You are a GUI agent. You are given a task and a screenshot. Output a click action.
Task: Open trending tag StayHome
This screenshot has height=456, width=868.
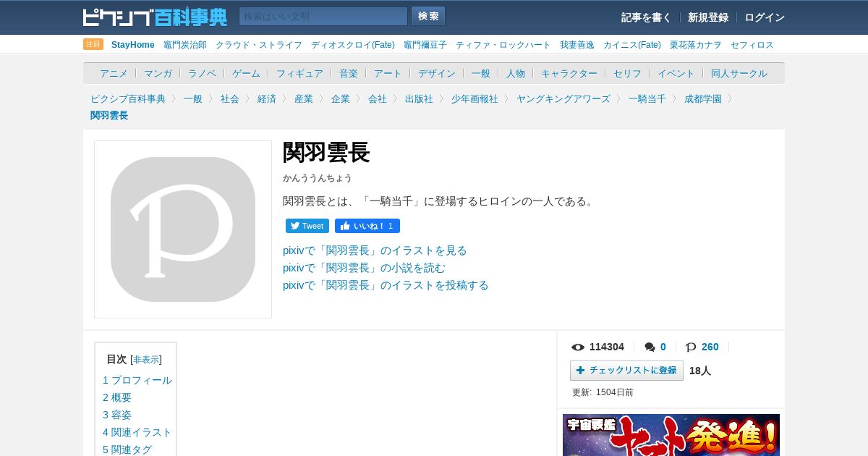pos(133,45)
